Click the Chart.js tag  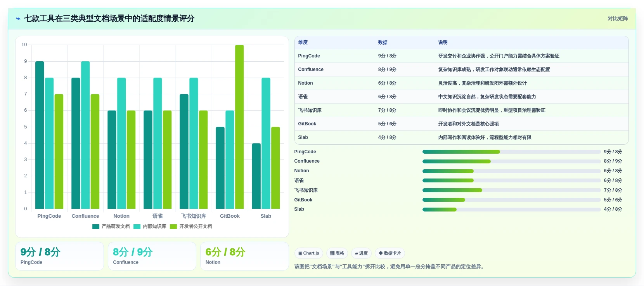(x=309, y=253)
